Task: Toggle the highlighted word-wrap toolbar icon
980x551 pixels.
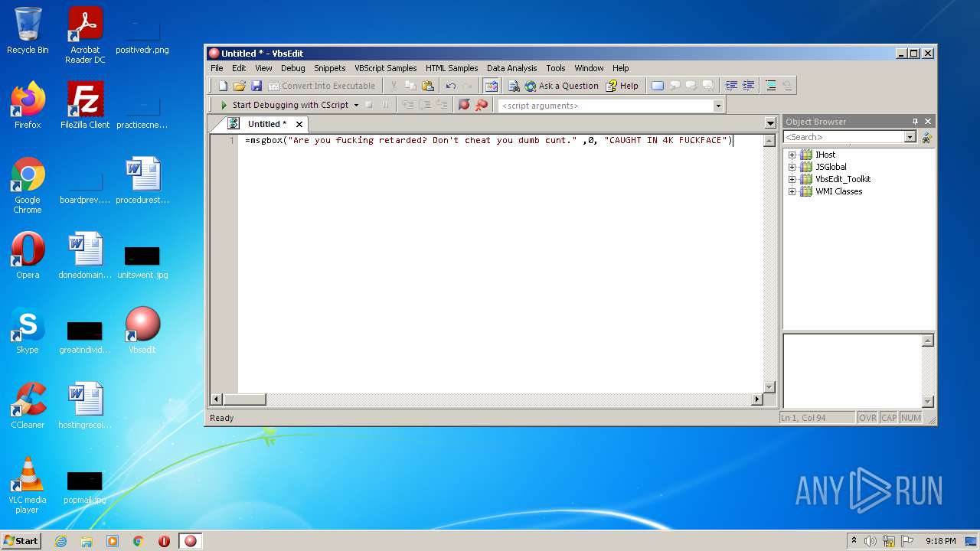Action: (x=491, y=86)
